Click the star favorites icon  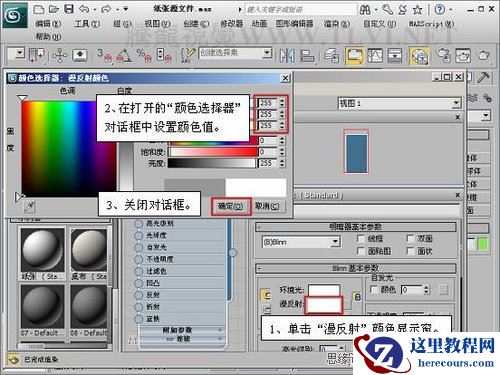pos(418,10)
